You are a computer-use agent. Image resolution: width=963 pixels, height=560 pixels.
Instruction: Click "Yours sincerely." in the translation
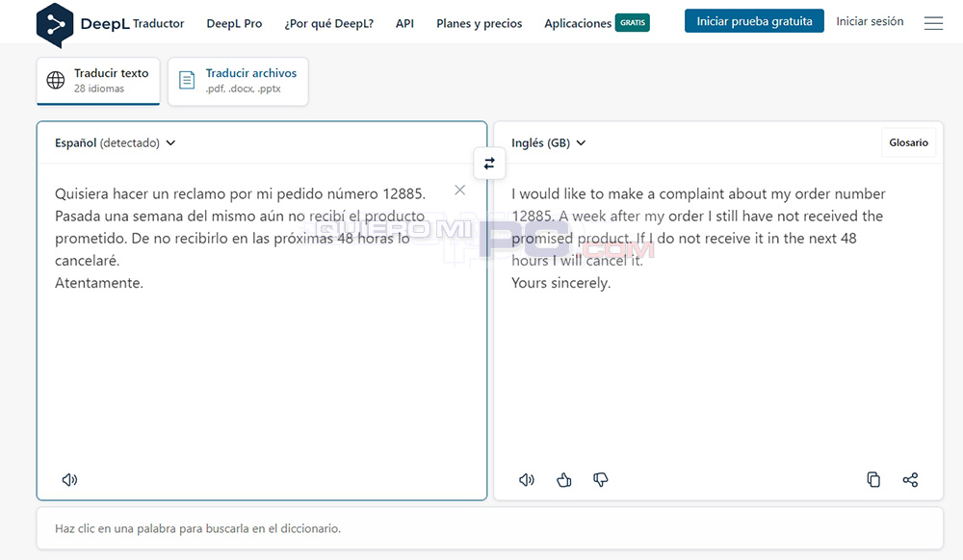561,283
